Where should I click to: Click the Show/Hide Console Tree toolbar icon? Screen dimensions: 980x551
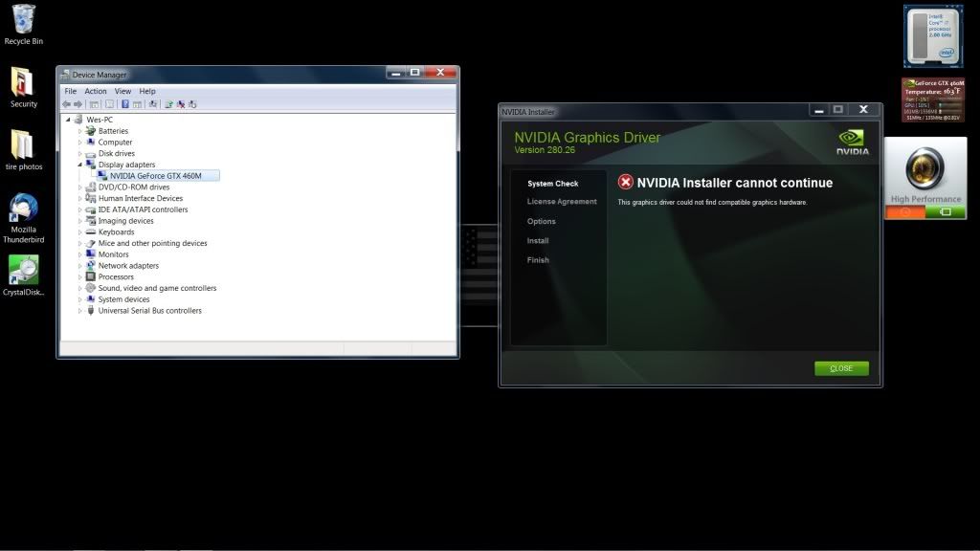[94, 104]
